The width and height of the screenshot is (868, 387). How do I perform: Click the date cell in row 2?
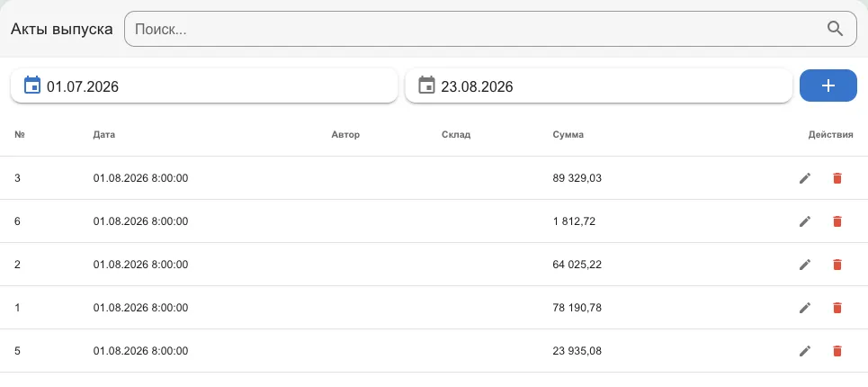pyautogui.click(x=140, y=265)
